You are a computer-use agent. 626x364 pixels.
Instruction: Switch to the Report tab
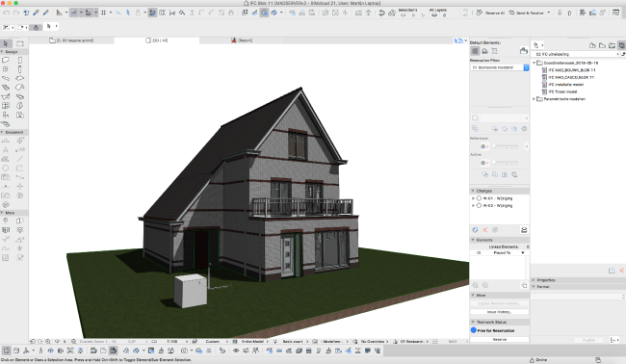click(242, 40)
